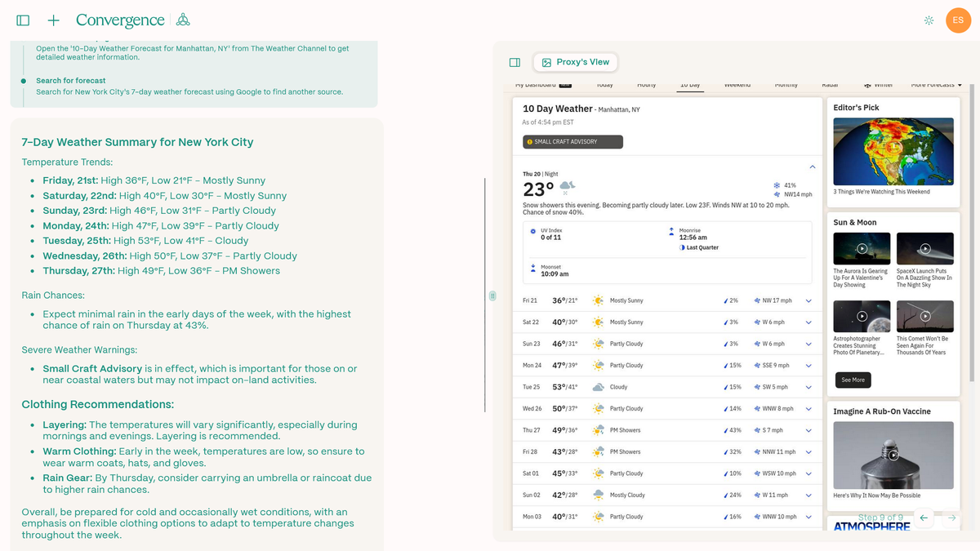Click the plus icon for new session

point(54,20)
